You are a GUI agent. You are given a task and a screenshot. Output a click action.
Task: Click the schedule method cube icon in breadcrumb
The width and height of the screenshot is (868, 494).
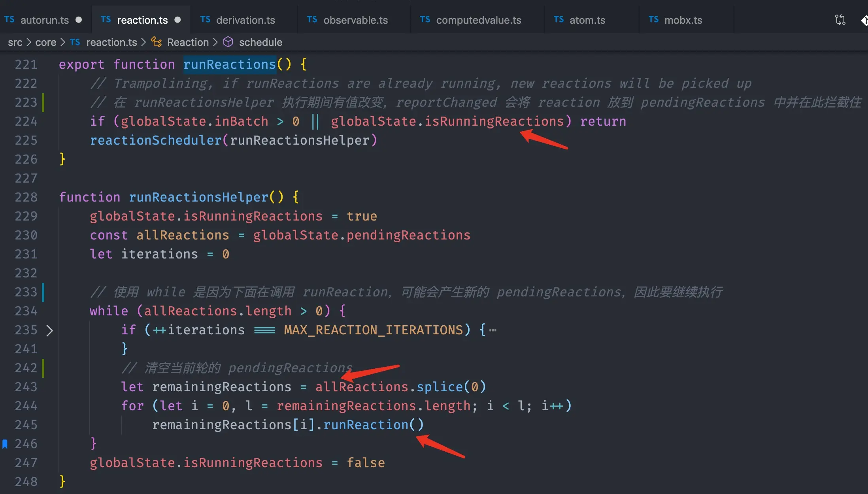[x=228, y=42]
